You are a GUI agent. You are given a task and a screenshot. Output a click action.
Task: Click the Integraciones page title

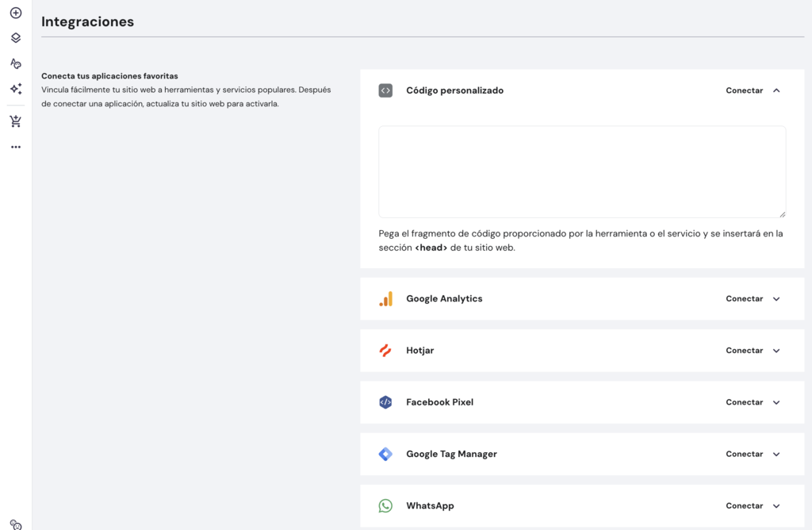(87, 21)
